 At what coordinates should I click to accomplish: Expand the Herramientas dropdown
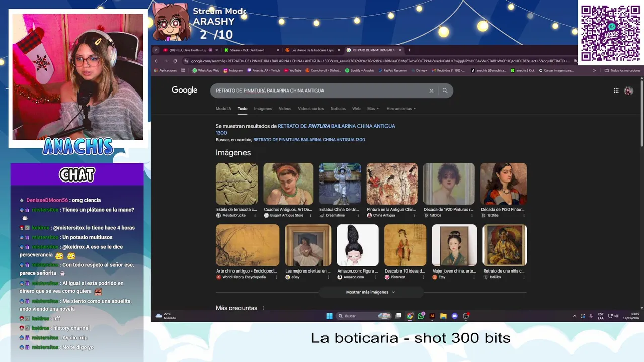coord(401,109)
